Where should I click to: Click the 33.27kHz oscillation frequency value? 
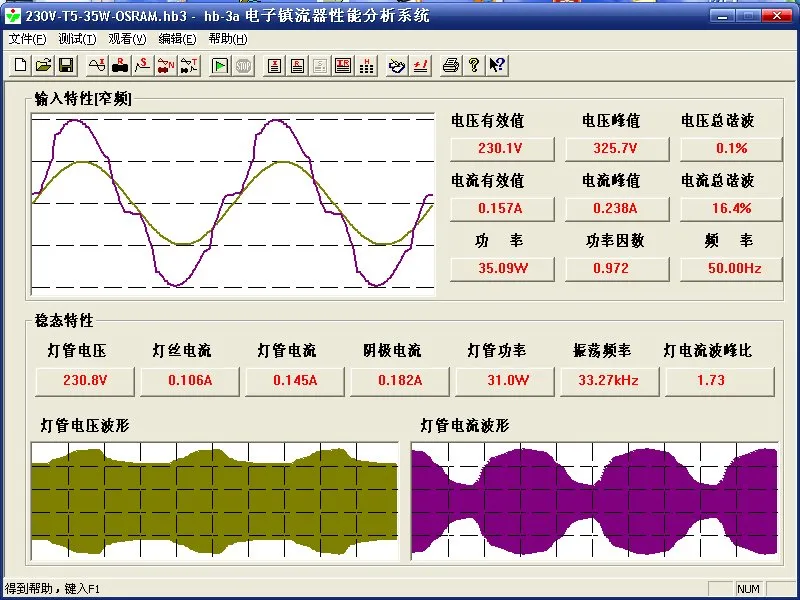pos(609,381)
